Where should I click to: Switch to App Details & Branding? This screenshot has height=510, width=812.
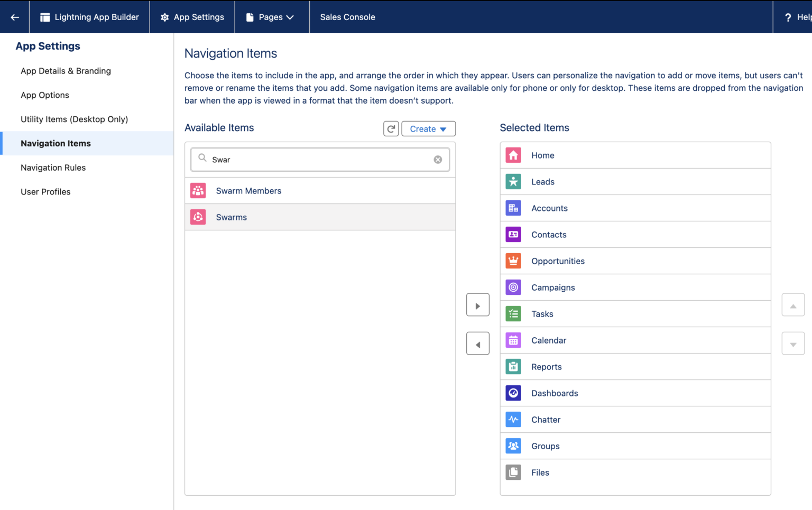tap(66, 71)
